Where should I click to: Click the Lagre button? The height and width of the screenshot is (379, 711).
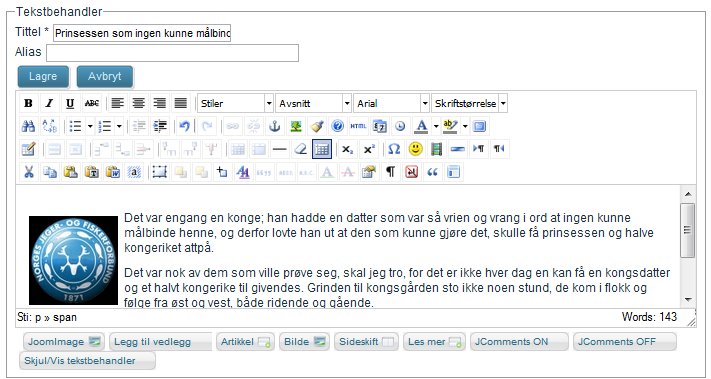point(43,76)
